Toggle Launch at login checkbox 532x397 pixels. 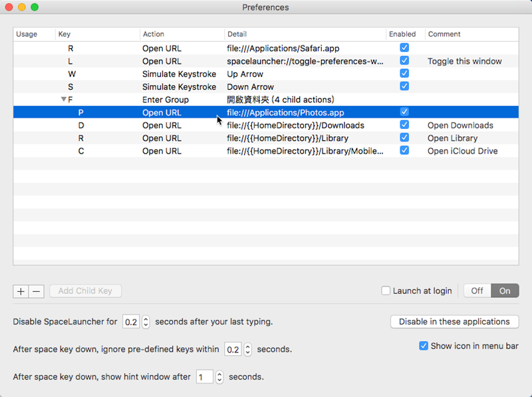pyautogui.click(x=386, y=291)
